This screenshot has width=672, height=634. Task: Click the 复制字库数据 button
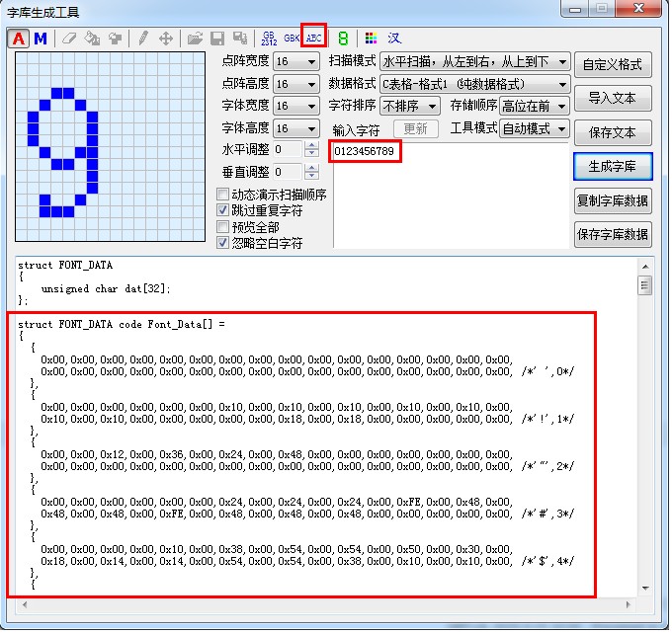point(613,200)
